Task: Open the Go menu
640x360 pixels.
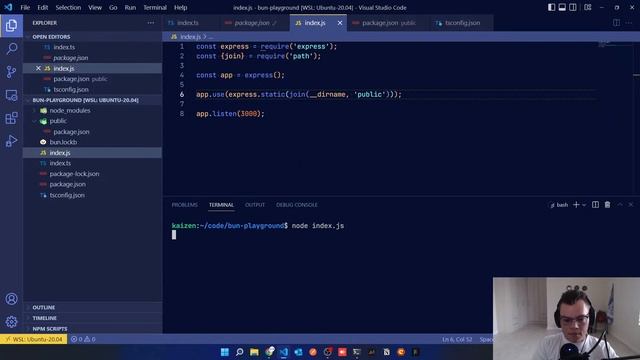Action: [x=113, y=7]
